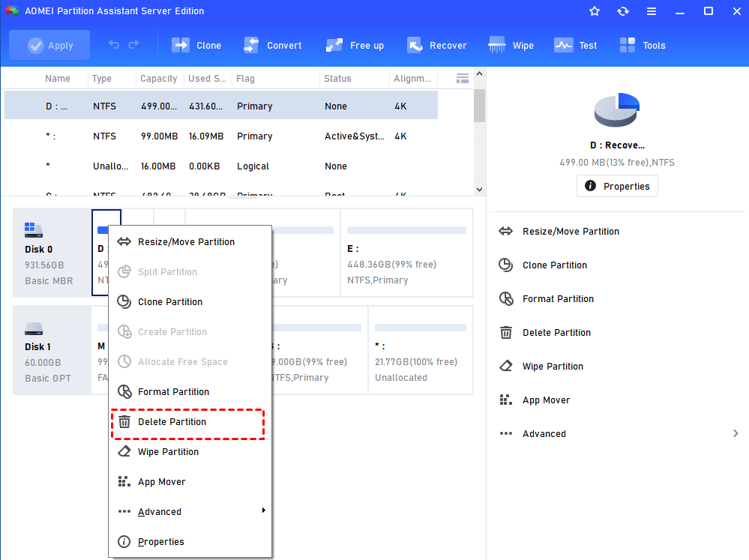Expand Advanced submenu in context menu
Screen dimensions: 749x560
click(190, 512)
